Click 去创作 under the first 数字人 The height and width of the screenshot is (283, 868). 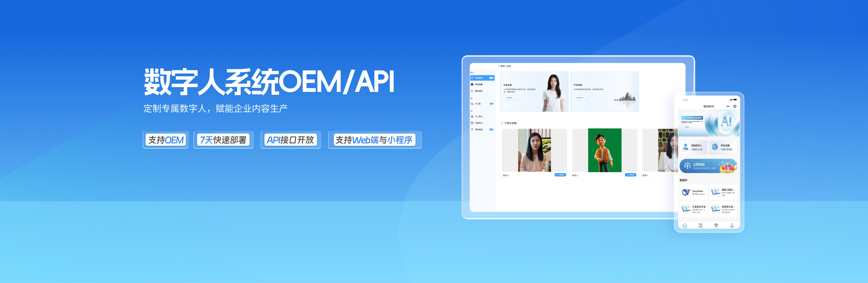tap(561, 175)
